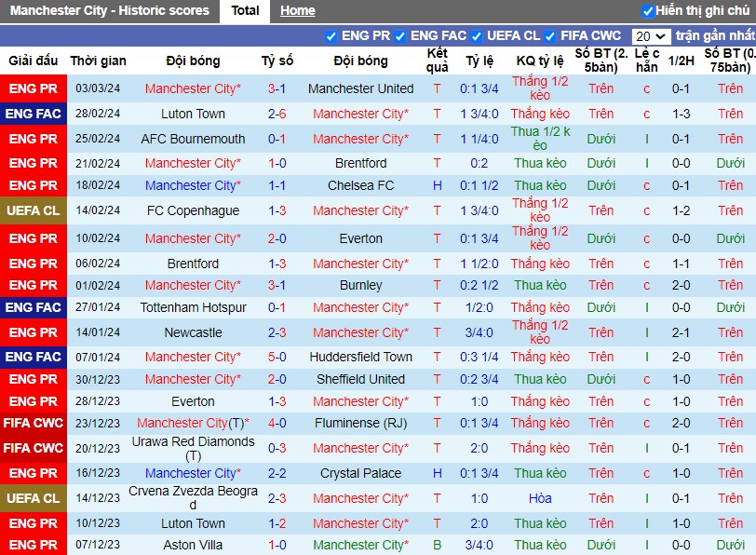Click the odds 0:2 1/2 for Burnley match
Screen dimensions: 756x555
click(479, 286)
